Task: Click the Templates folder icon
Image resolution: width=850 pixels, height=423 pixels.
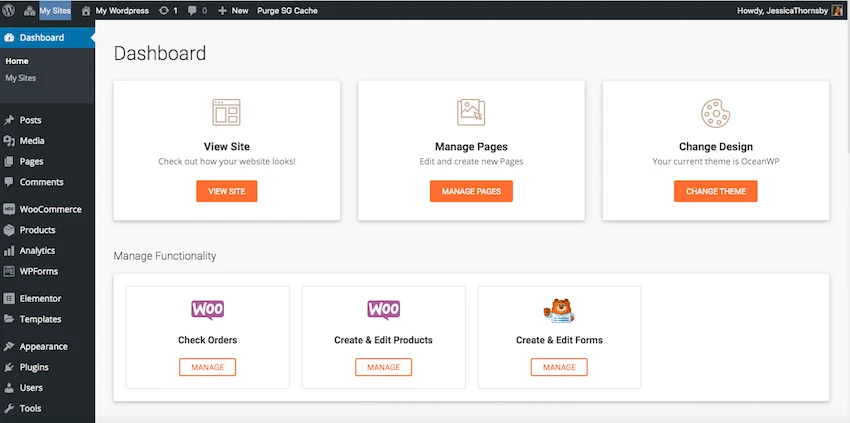Action: 9,319
